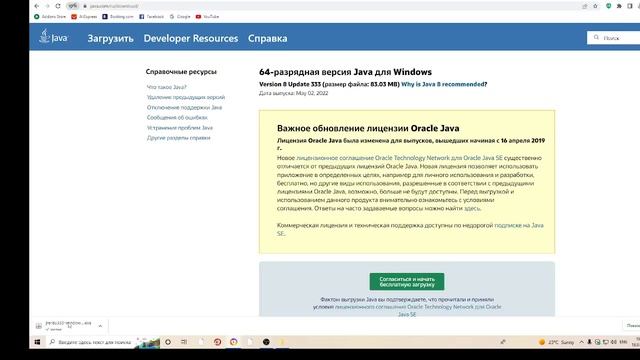This screenshot has width=640, height=360.
Task: Go back with the browser back arrow
Action: click(x=37, y=6)
